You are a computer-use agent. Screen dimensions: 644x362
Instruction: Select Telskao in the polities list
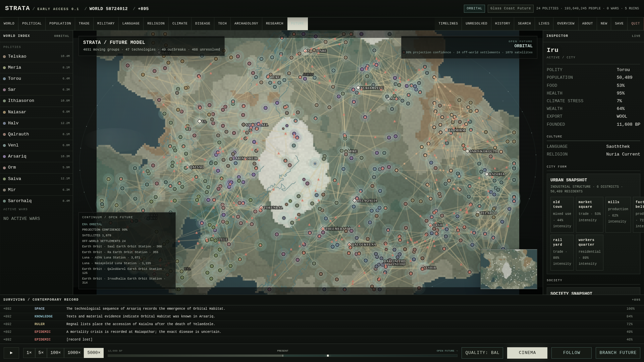point(36,56)
